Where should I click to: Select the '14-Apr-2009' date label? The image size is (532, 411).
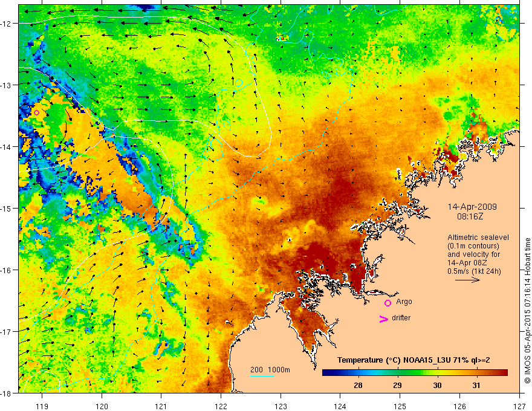tap(472, 207)
